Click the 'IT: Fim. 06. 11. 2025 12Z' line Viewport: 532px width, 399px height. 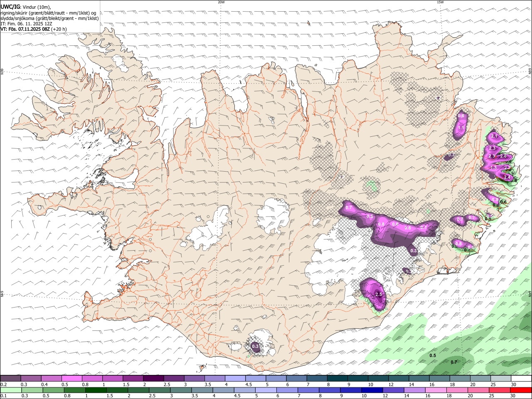click(x=26, y=24)
